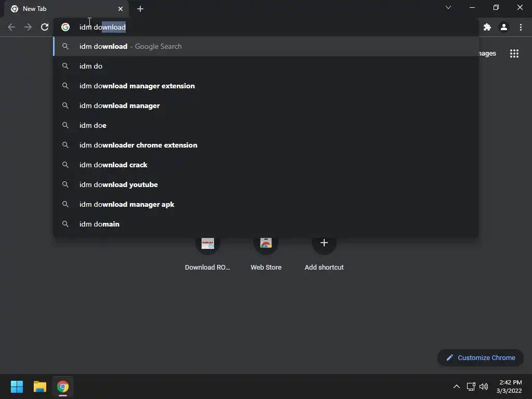Screen dimensions: 532x399
Task: Open the Google apps grid
Action: pos(514,54)
